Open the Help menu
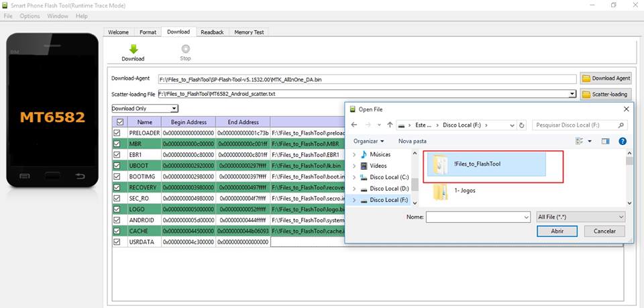This screenshot has height=308, width=644. point(82,16)
